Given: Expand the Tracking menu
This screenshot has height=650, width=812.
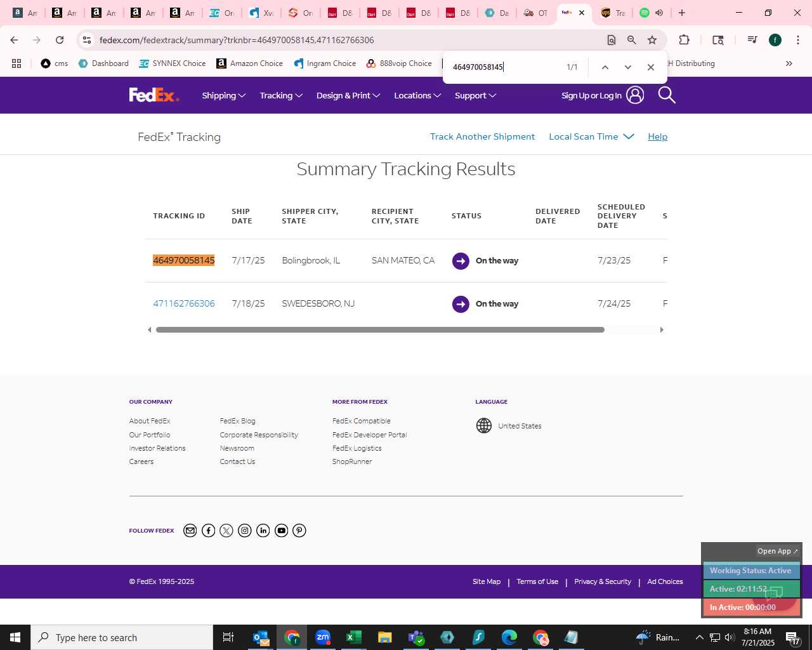Looking at the screenshot, I should tap(281, 95).
